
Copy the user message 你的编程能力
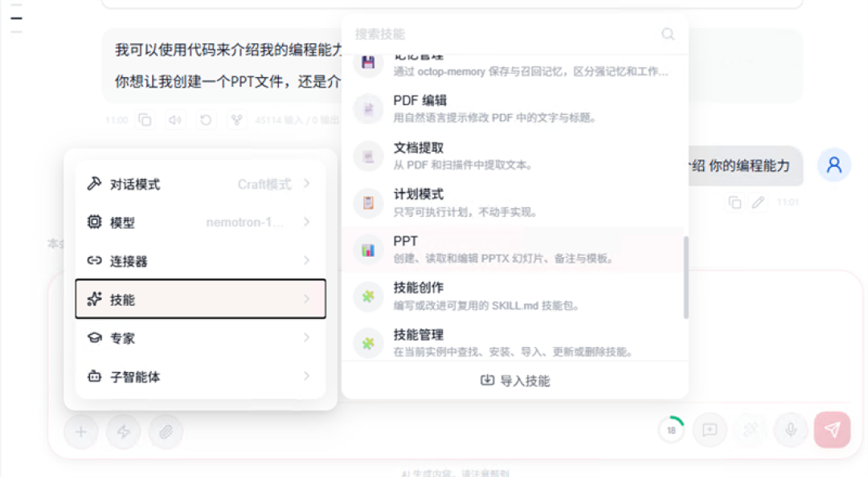pos(735,202)
